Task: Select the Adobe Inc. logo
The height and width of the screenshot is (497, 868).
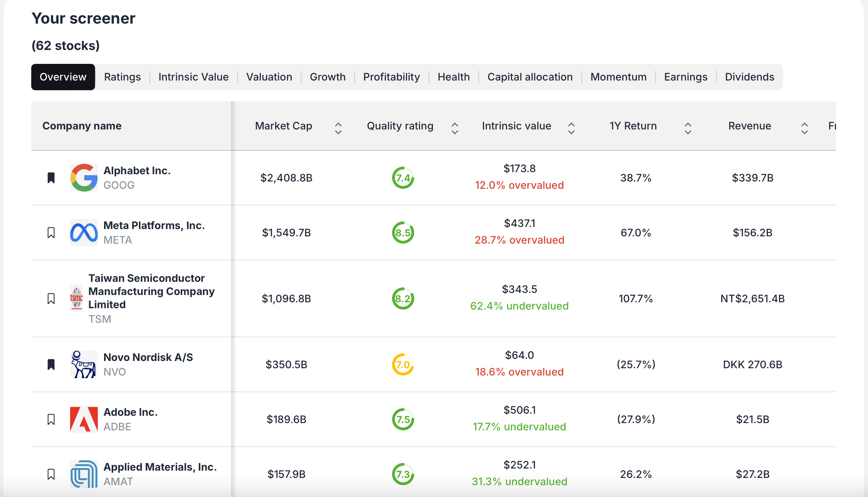Action: (84, 419)
